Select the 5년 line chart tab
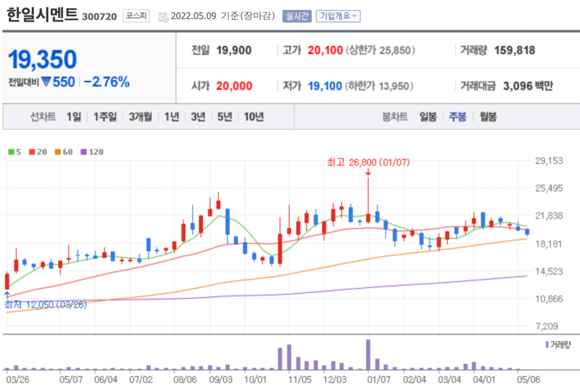Image resolution: width=580 pixels, height=392 pixels. pyautogui.click(x=224, y=117)
